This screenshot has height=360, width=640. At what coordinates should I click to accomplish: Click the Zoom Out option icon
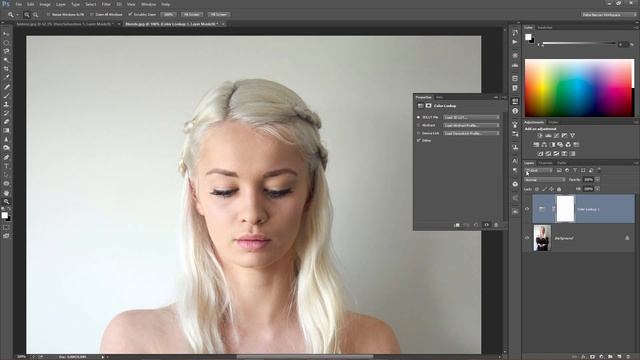(36, 15)
